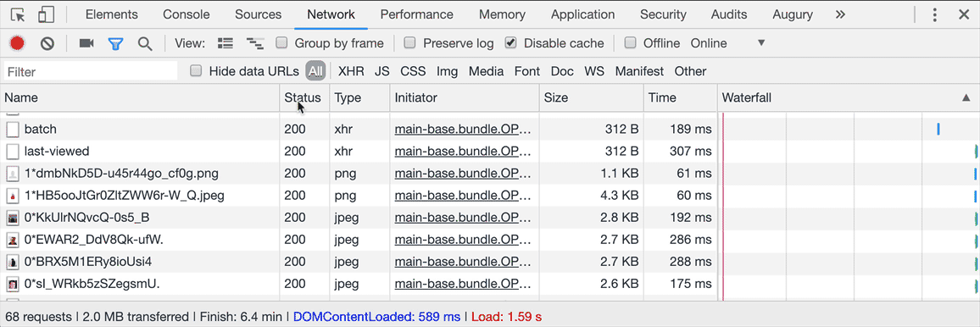Open the Augury tab
980x327 pixels.
coord(793,14)
